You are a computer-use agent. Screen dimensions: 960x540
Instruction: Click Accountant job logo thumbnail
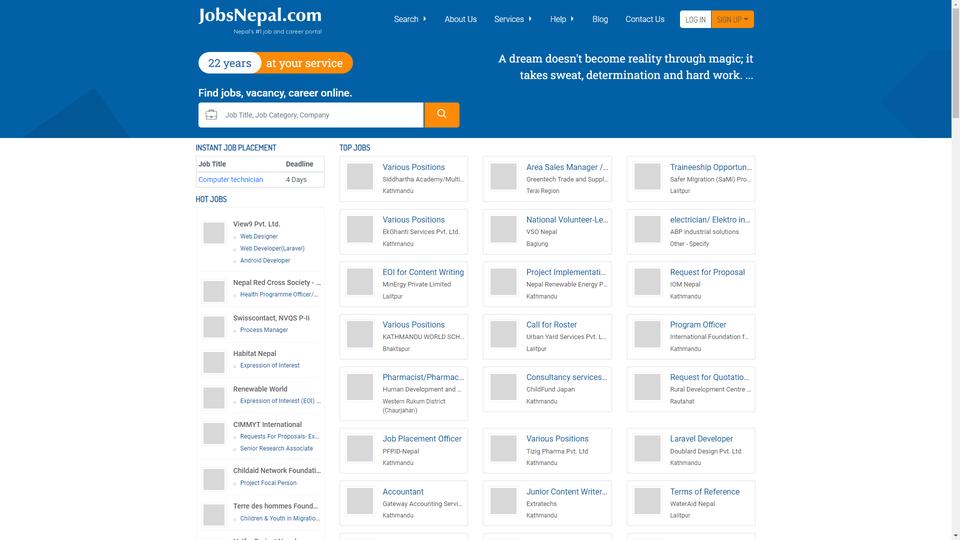360,501
